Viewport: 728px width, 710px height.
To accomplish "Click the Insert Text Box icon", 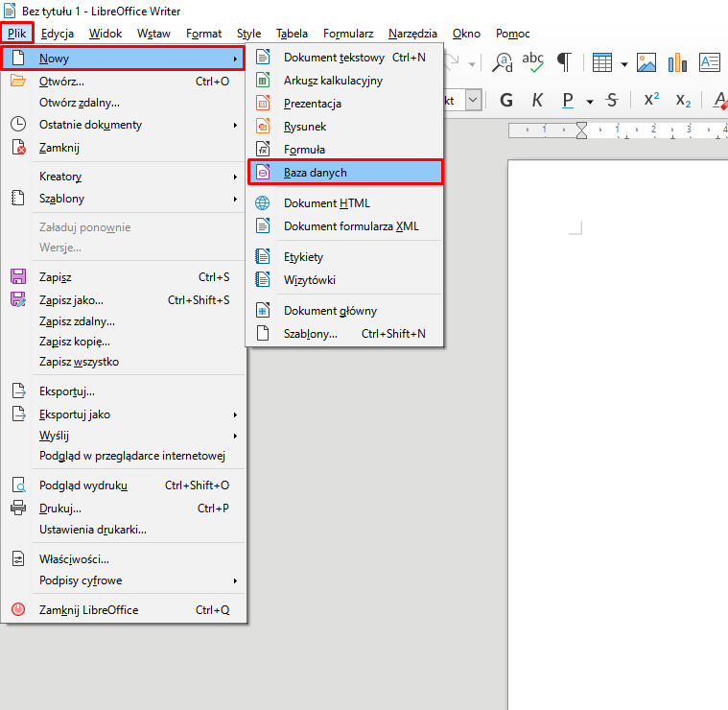I will [710, 62].
